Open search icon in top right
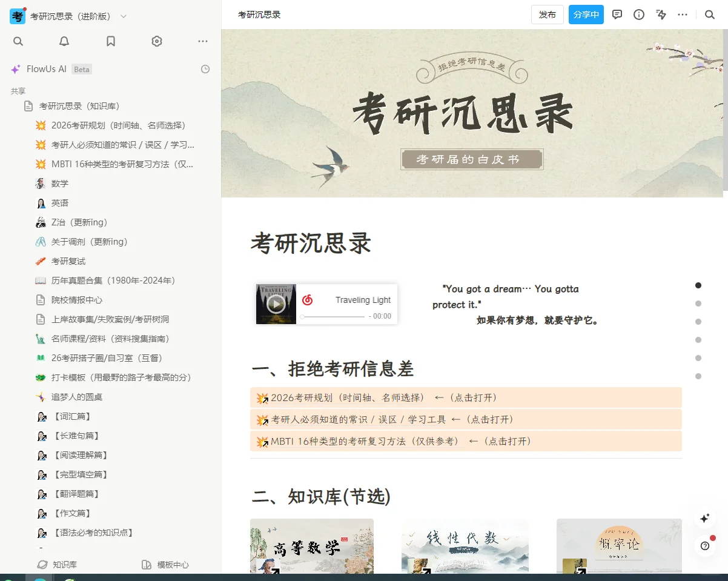The image size is (728, 581). (710, 15)
